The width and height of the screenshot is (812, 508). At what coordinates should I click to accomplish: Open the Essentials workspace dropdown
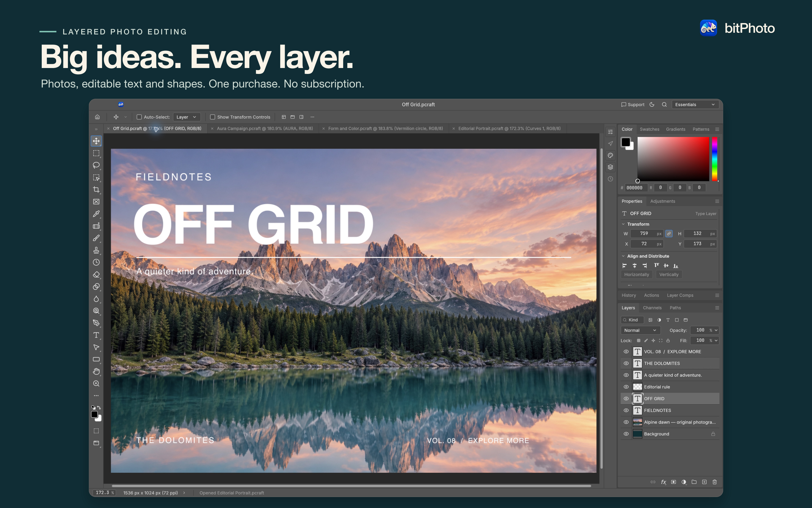(x=695, y=104)
